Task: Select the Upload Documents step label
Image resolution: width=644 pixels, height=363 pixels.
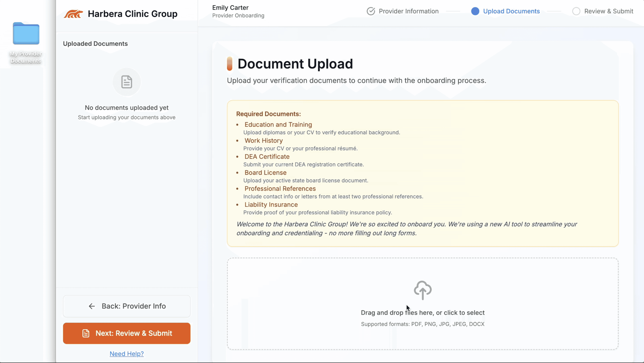Action: point(511,11)
